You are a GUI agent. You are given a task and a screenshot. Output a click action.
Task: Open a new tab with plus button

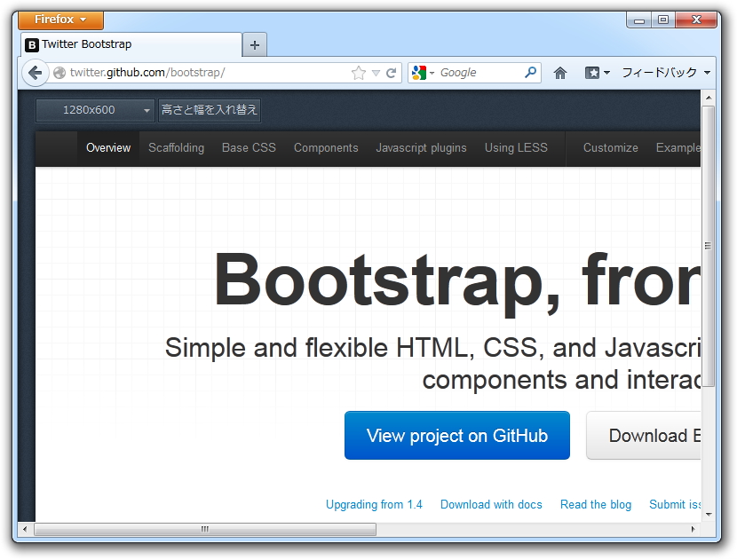coord(255,45)
